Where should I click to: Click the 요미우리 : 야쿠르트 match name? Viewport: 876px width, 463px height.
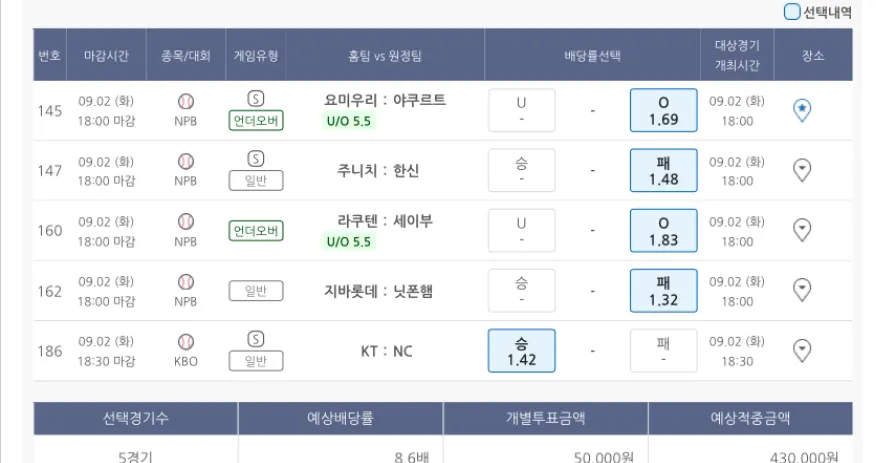pyautogui.click(x=385, y=100)
